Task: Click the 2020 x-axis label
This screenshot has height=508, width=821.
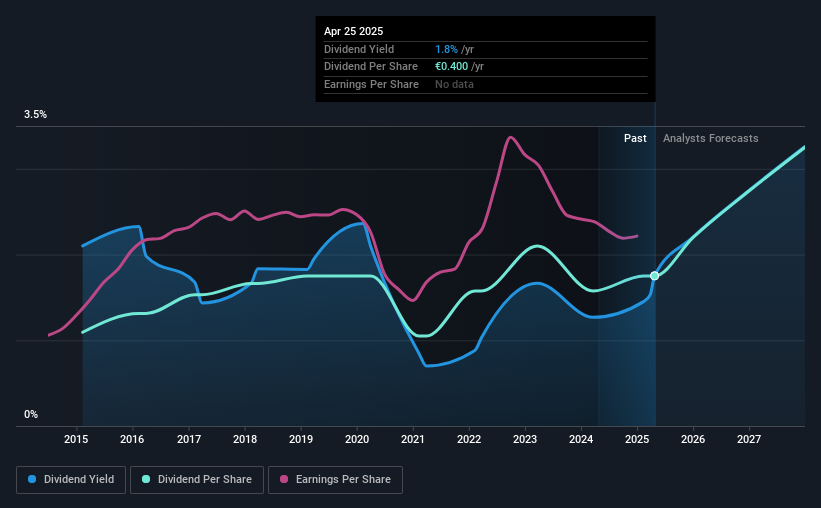Action: coord(357,439)
